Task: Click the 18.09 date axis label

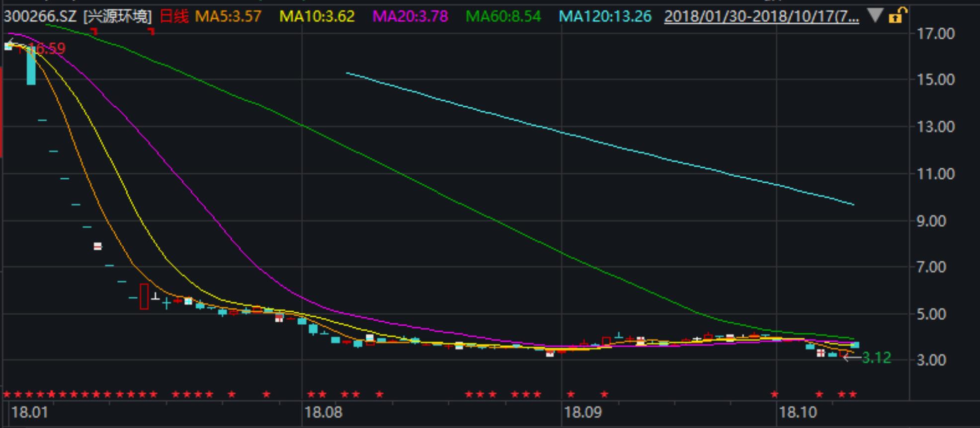Action: pos(583,413)
